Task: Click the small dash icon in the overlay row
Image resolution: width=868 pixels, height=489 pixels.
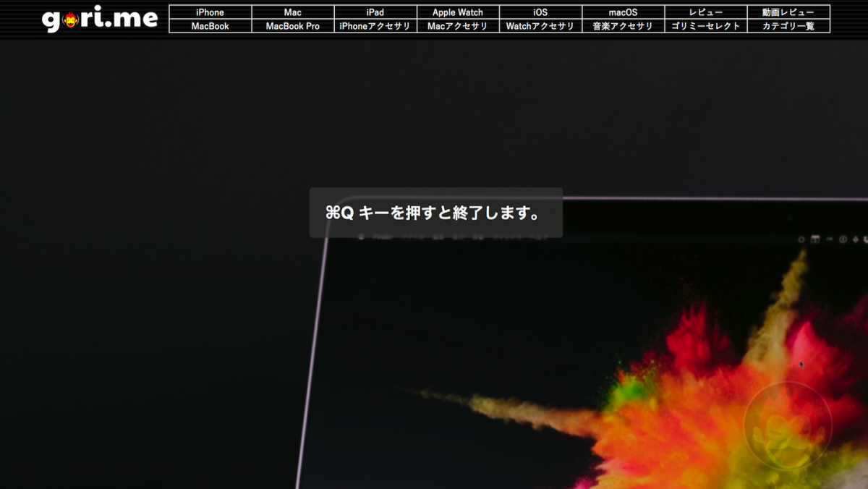Action: tap(829, 239)
